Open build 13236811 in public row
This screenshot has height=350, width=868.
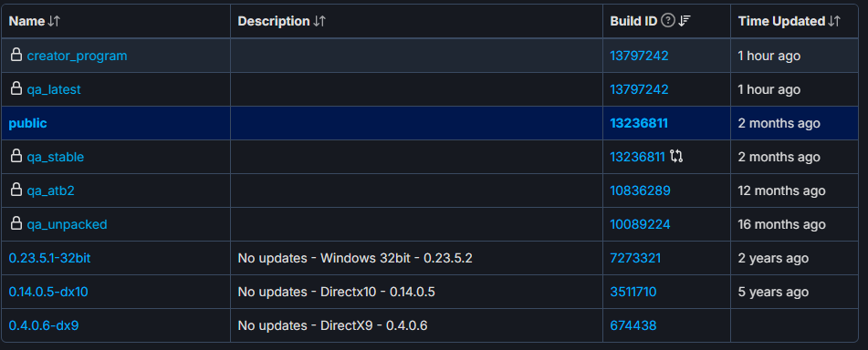pyautogui.click(x=639, y=123)
